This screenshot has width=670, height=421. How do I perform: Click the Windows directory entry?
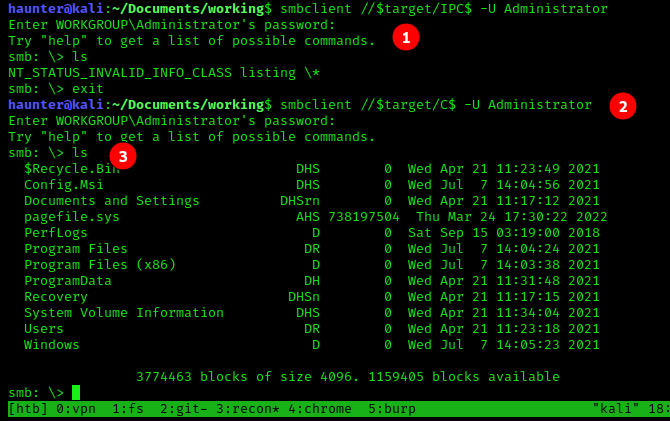coord(52,345)
